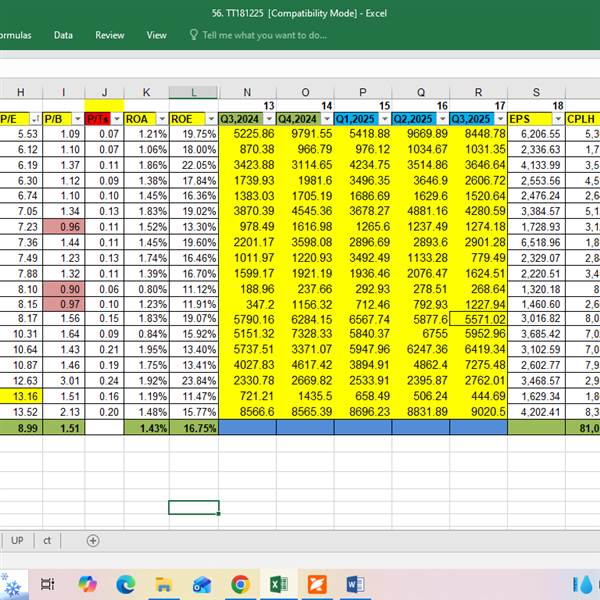The height and width of the screenshot is (600, 600).
Task: Click the Task View taskbar icon
Action: [47, 584]
